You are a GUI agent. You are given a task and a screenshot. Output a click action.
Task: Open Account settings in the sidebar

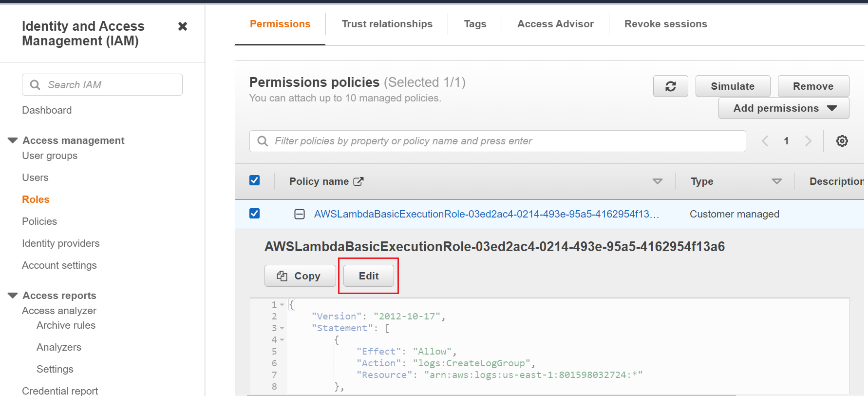coord(59,265)
